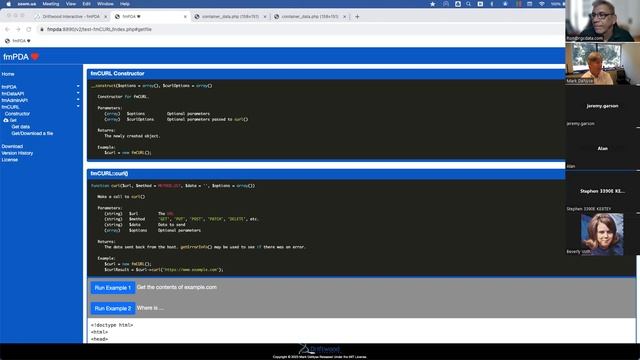
Task: Open the Download sidebar link
Action: point(12,147)
